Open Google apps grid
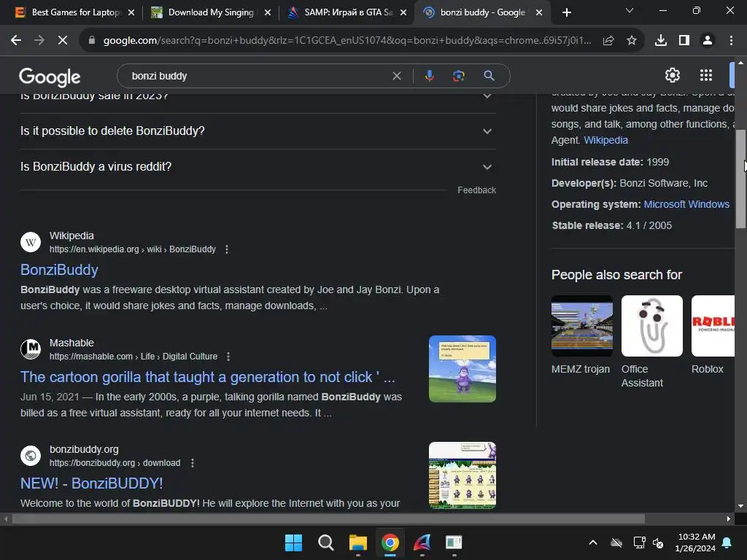This screenshot has width=747, height=560. click(706, 75)
